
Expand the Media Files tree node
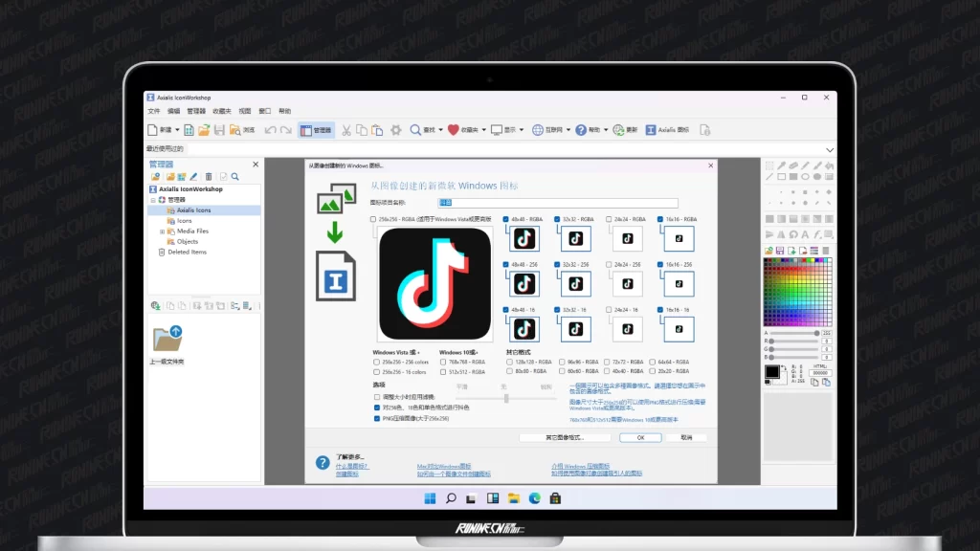click(x=163, y=231)
